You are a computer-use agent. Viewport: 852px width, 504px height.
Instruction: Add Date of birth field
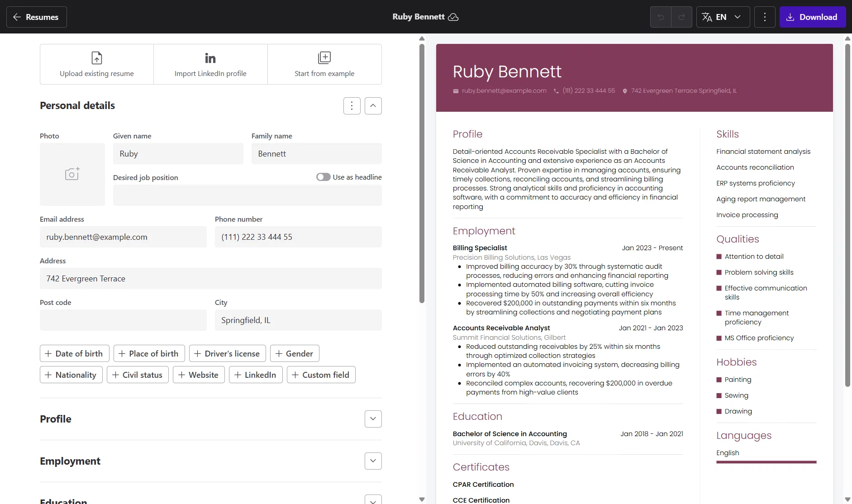click(75, 353)
